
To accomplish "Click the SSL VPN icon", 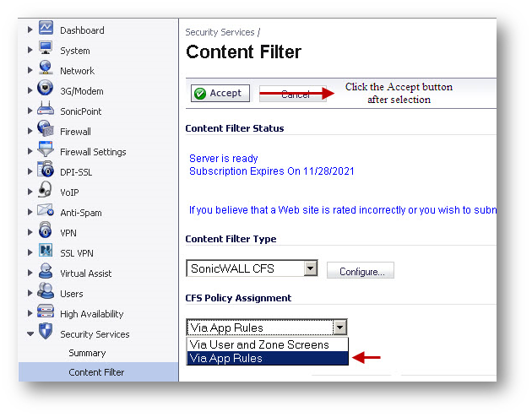I will coord(46,253).
